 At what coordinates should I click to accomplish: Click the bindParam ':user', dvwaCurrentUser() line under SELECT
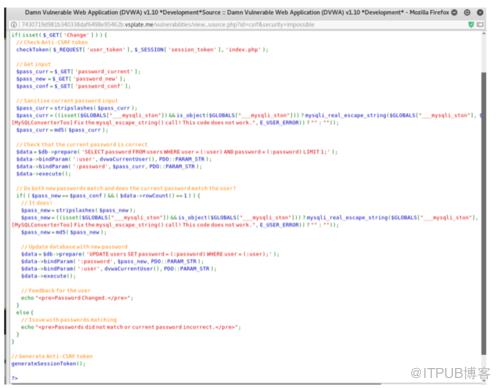pyautogui.click(x=114, y=159)
